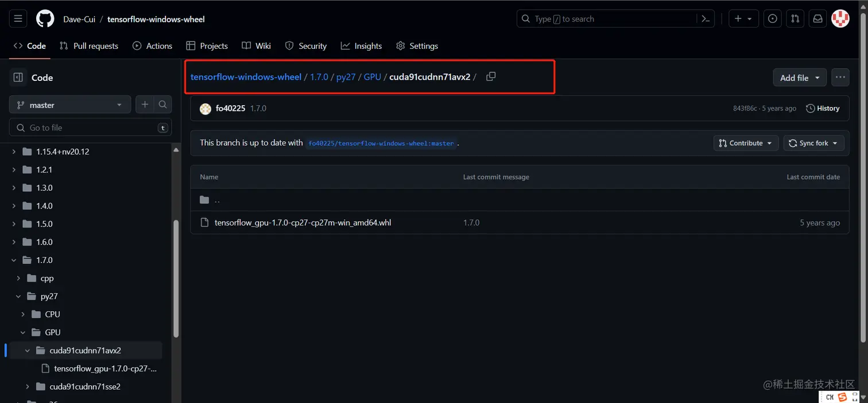Collapse the file tree side panel
The width and height of the screenshot is (868, 403).
click(x=18, y=77)
